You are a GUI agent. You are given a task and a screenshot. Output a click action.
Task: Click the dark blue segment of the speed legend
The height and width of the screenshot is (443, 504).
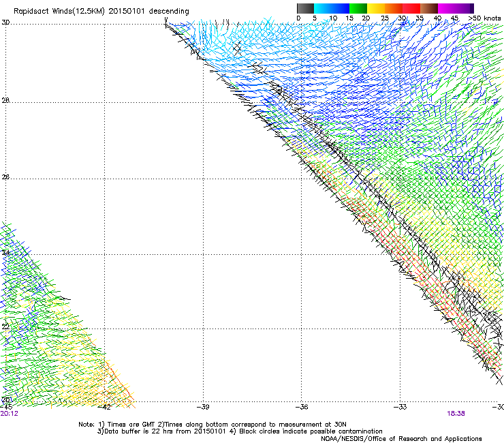341,8
